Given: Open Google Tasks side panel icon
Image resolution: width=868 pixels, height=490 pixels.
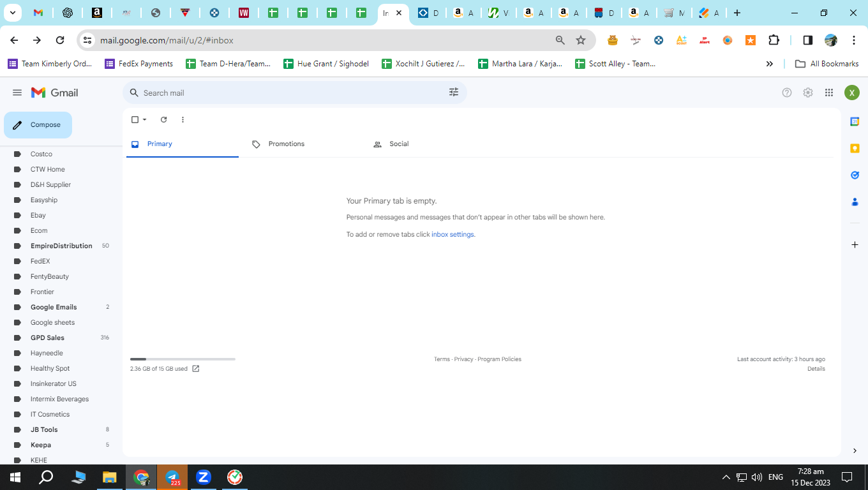Looking at the screenshot, I should click(x=855, y=175).
